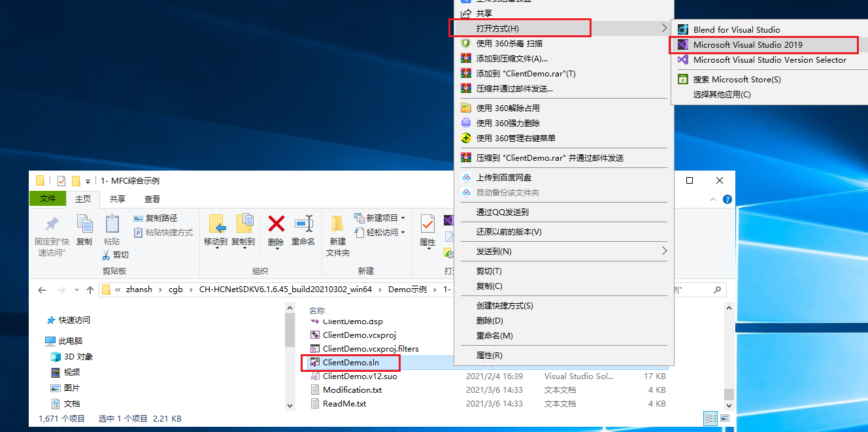The height and width of the screenshot is (432, 868).
Task: Click the Properties (属性) checkmark icon
Action: [427, 224]
